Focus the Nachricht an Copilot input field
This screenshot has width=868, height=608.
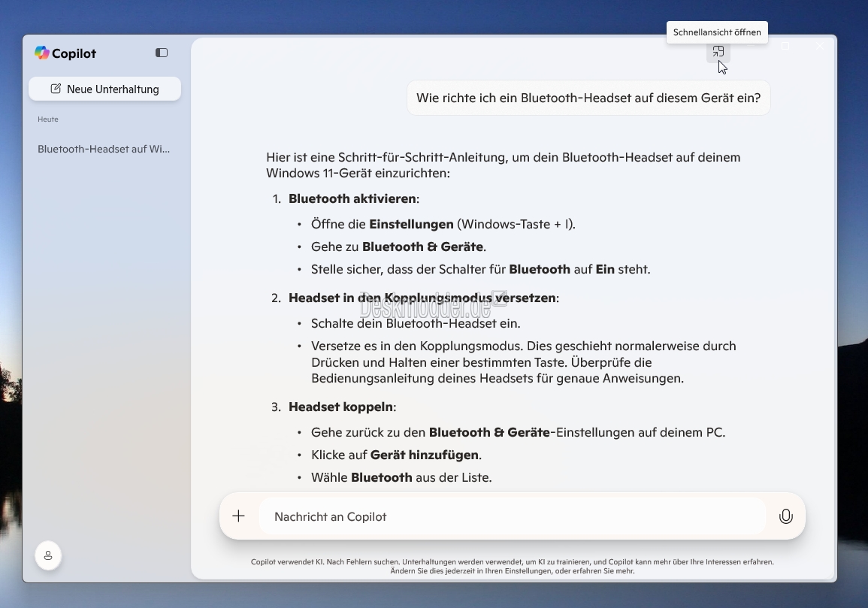click(512, 516)
